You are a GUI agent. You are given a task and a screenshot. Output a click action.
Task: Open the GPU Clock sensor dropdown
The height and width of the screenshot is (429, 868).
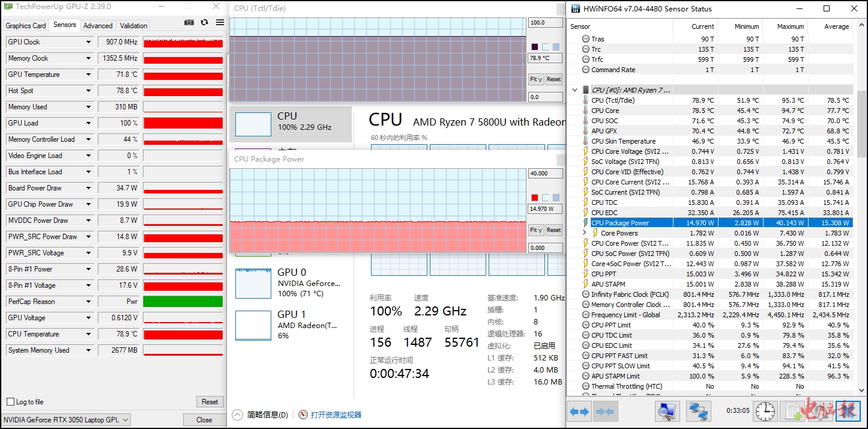[89, 42]
